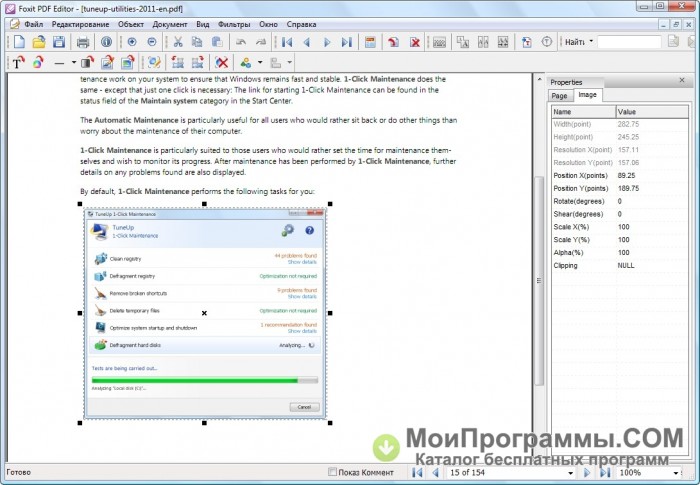This screenshot has height=485, width=700.
Task: Click the Alpha(%) value 100
Action: pos(624,253)
